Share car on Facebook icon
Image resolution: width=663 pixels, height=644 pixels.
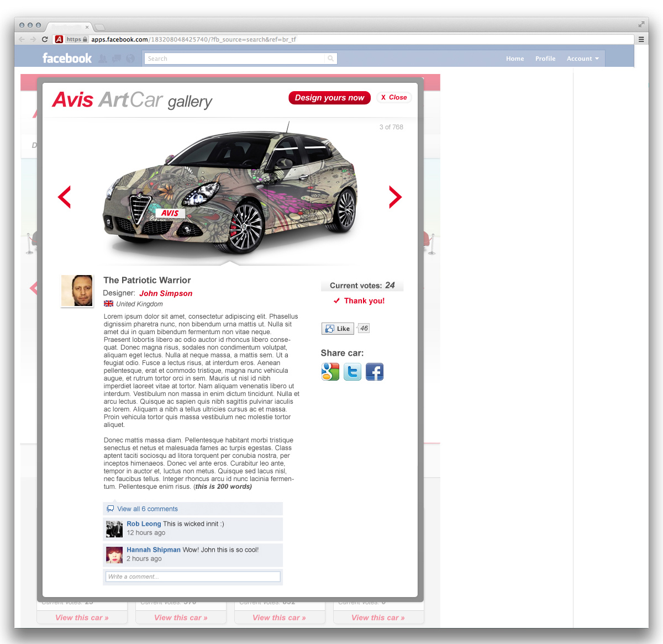pos(375,372)
